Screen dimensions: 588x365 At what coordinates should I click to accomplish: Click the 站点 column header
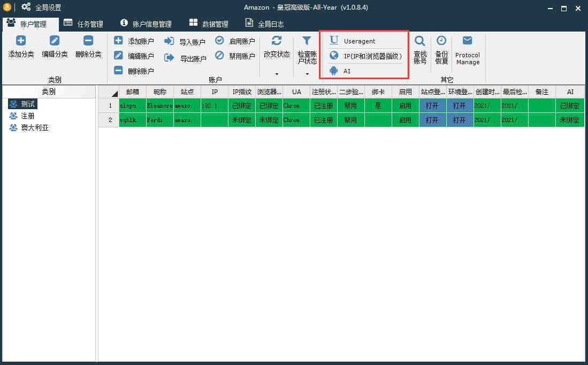coord(187,92)
